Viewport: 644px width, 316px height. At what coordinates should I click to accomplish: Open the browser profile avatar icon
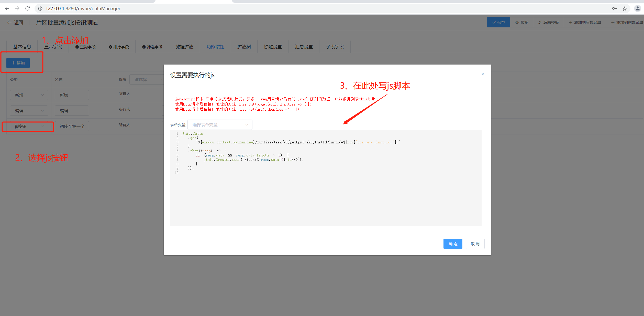(x=637, y=8)
